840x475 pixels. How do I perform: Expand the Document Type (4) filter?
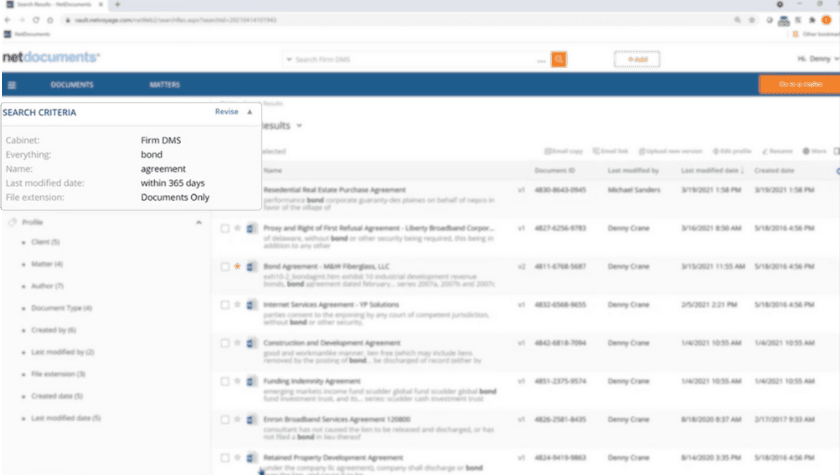[x=61, y=308]
